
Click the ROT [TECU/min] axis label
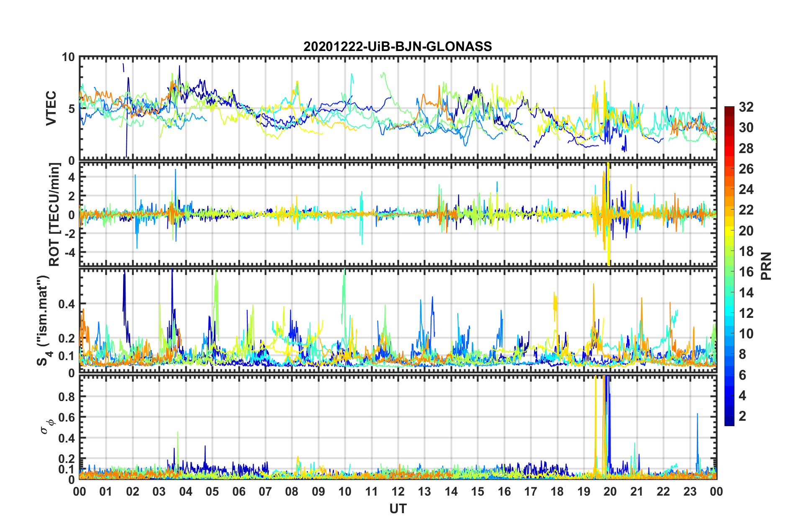(x=54, y=214)
